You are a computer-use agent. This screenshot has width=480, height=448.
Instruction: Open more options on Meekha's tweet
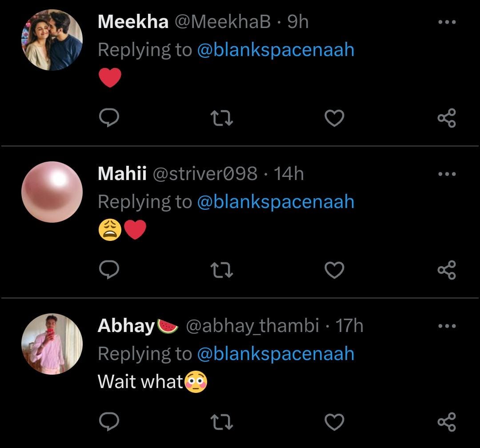[447, 22]
